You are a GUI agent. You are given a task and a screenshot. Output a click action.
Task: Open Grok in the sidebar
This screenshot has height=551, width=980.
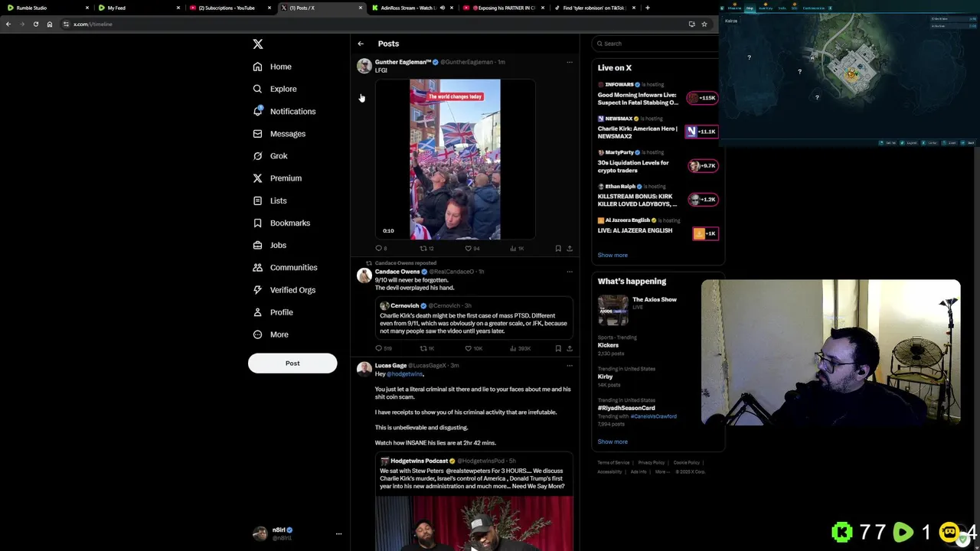tap(270, 156)
